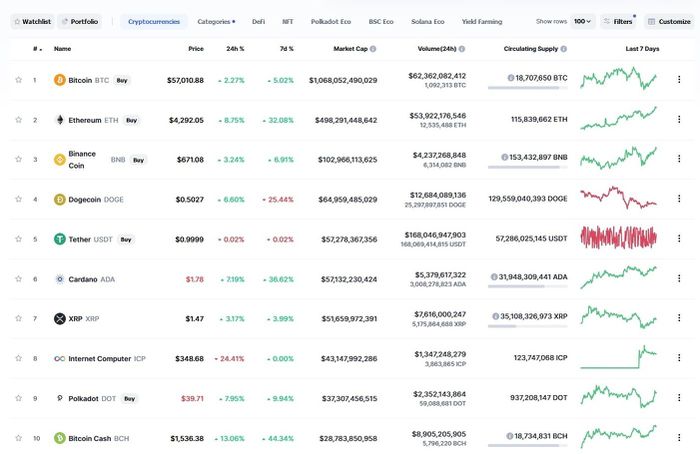Click the Cardano logo icon
This screenshot has width=700, height=454.
pos(59,279)
